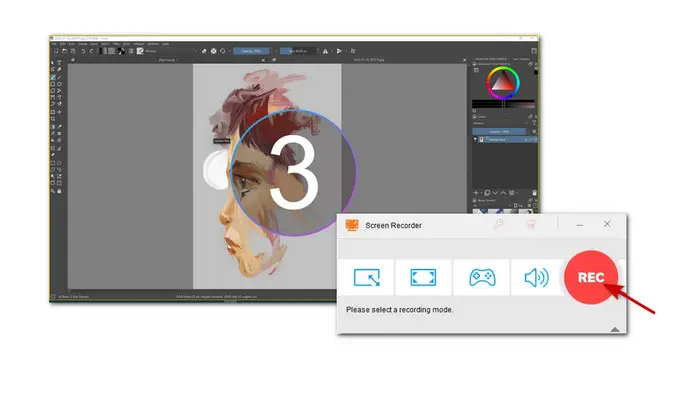
Task: Open the Filter menu in Krita
Action: 116,44
